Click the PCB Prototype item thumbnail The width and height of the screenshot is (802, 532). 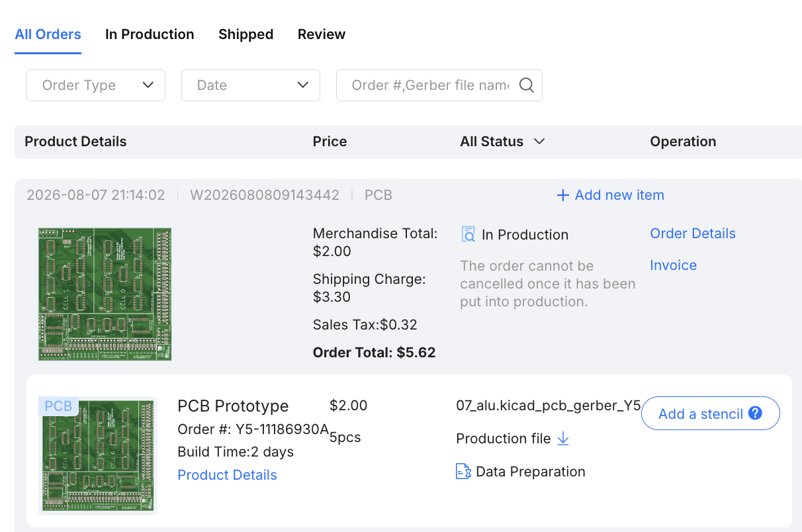point(98,455)
